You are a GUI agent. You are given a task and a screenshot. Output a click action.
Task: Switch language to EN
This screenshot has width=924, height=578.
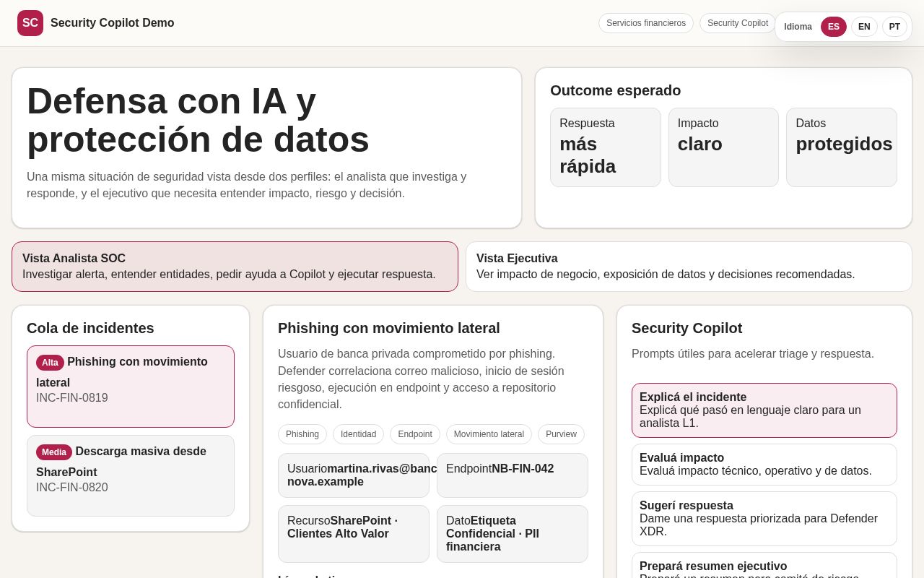864,27
